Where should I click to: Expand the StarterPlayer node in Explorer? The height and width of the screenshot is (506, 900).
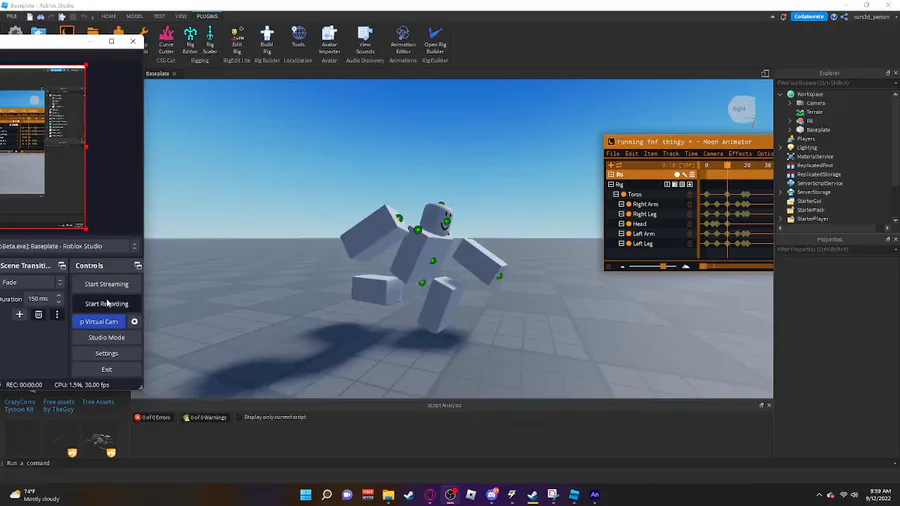[x=780, y=219]
